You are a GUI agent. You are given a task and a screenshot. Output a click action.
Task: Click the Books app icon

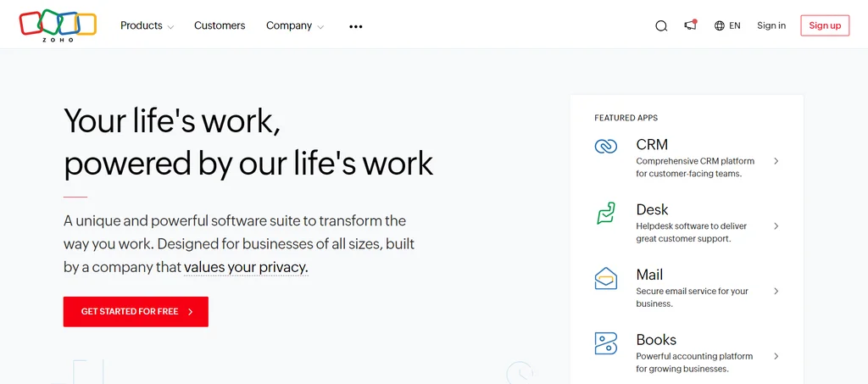pos(606,343)
